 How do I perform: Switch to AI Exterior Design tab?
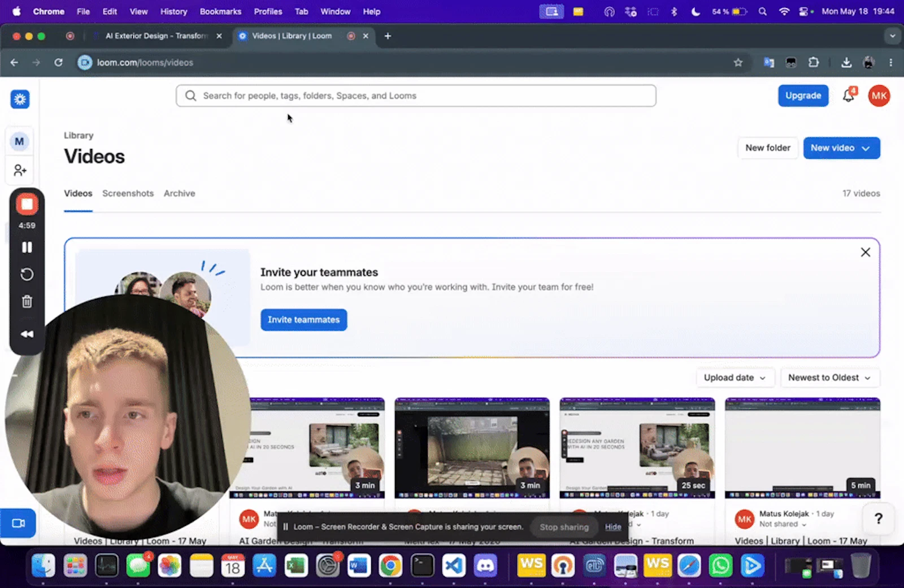157,36
